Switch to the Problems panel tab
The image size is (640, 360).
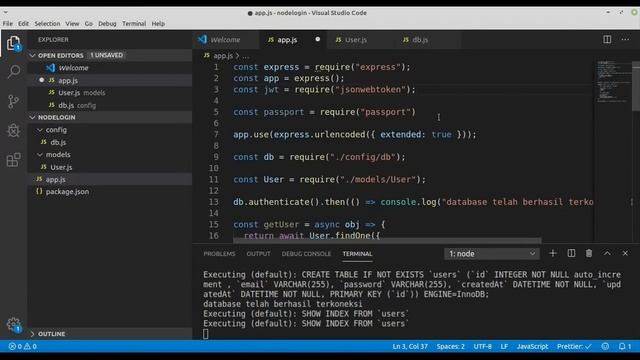[x=219, y=254]
